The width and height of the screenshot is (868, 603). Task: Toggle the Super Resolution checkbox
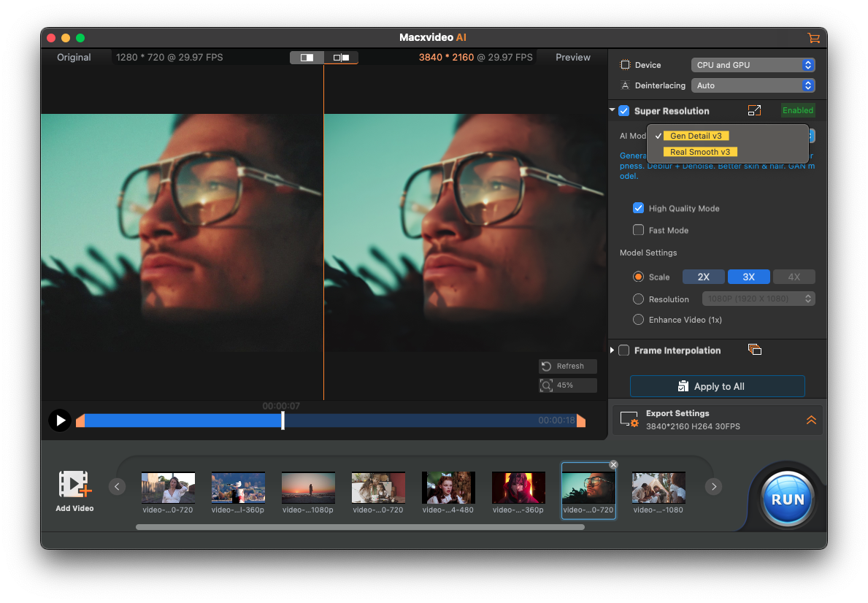point(624,111)
